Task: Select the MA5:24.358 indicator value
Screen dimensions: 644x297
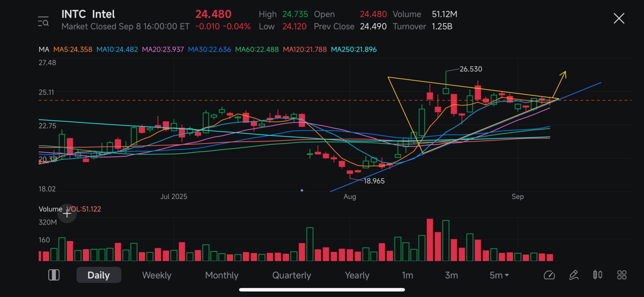Action: (73, 49)
